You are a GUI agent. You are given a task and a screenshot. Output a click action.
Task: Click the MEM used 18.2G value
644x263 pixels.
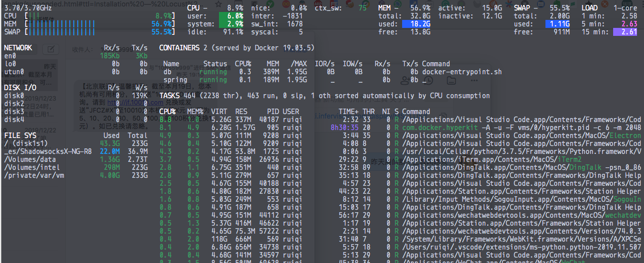[x=417, y=24]
